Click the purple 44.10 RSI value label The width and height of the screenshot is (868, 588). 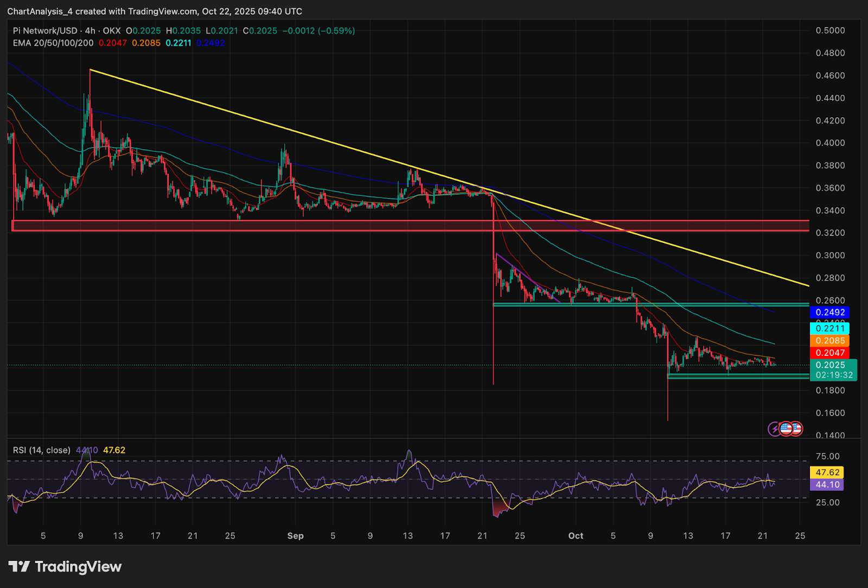tap(827, 484)
